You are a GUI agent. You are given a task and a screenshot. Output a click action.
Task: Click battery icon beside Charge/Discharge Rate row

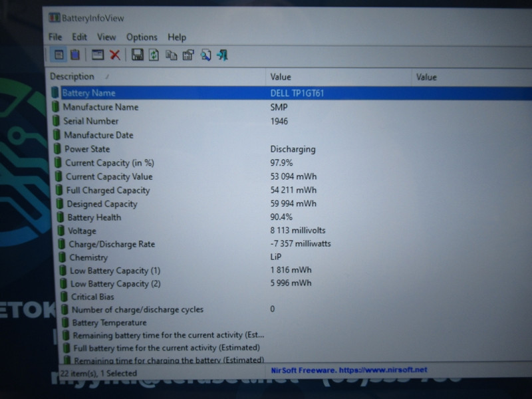point(61,244)
